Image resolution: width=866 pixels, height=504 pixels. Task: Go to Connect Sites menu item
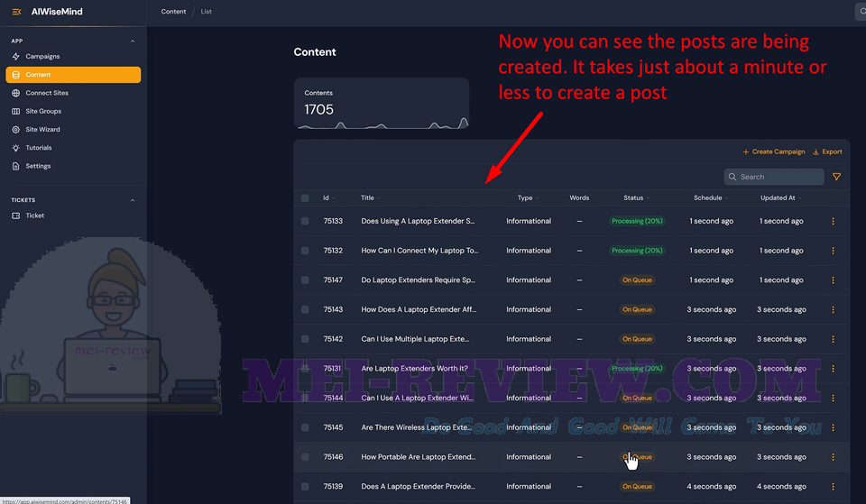47,93
